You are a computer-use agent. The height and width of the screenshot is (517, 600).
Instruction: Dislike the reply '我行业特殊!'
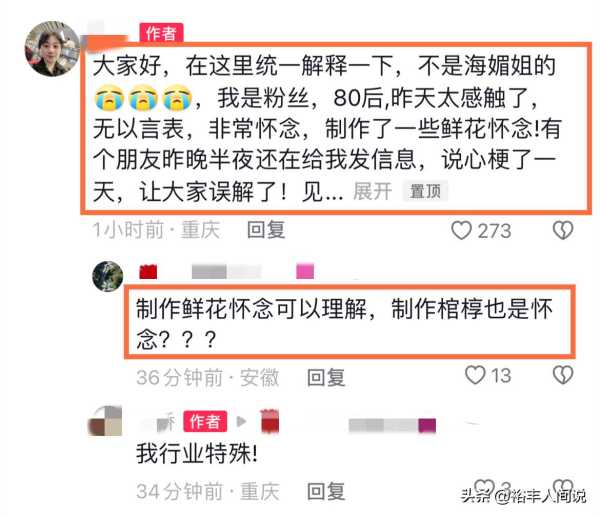point(563,487)
